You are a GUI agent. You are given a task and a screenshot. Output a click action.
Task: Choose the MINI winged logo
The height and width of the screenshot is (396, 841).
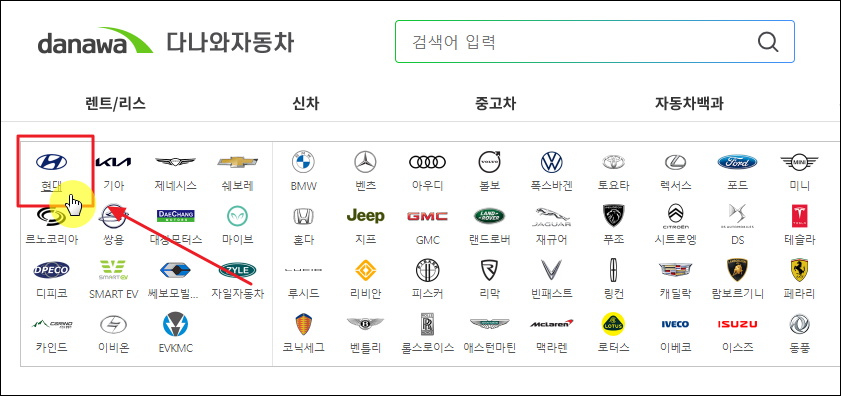coord(799,162)
